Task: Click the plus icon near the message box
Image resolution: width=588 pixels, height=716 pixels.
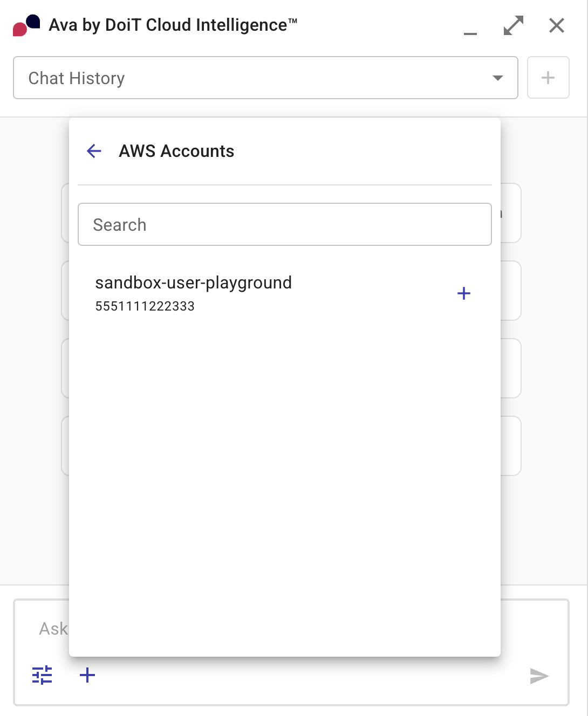Action: tap(87, 674)
